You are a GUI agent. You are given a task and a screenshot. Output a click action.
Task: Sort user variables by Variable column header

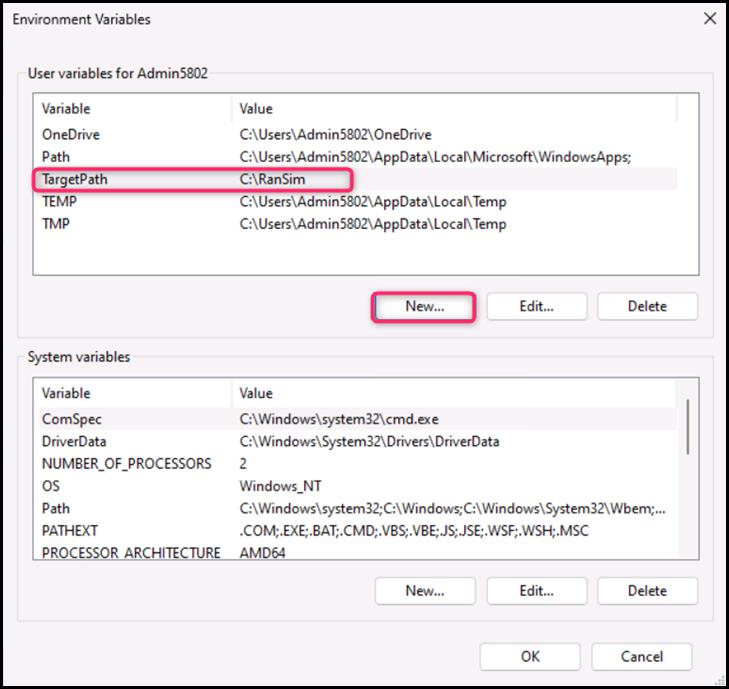(130, 108)
